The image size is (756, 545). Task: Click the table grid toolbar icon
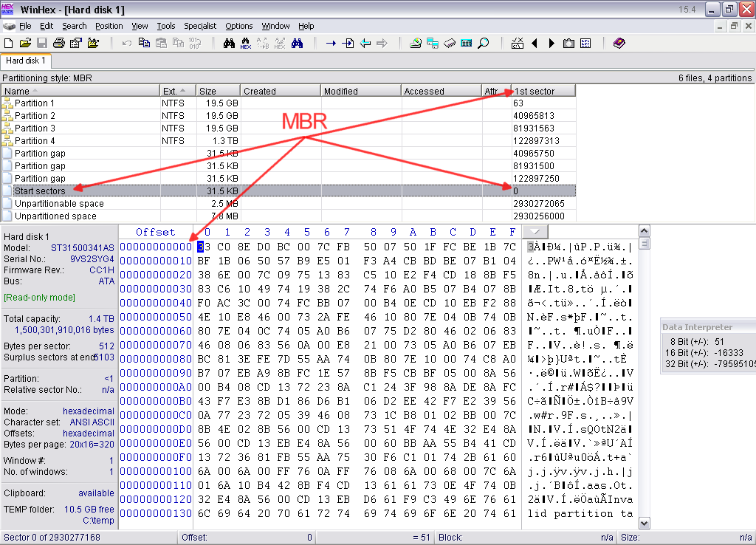point(585,44)
